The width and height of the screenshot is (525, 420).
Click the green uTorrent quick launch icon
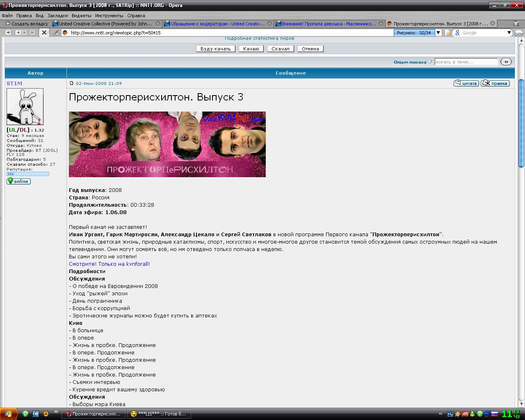pos(25,414)
